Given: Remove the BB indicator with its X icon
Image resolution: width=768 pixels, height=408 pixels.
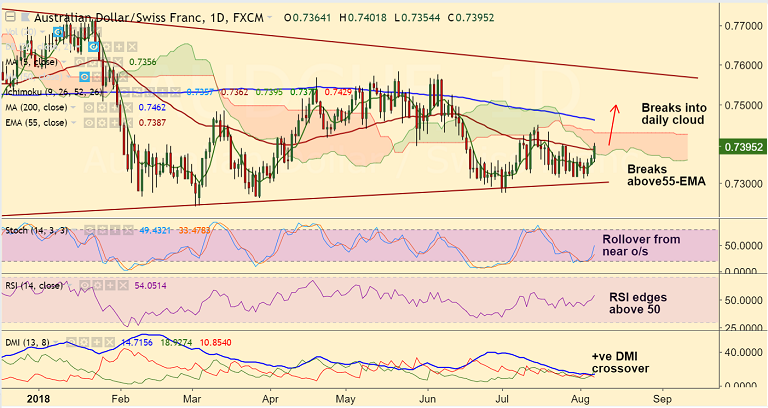Looking at the screenshot, I should pyautogui.click(x=132, y=47).
